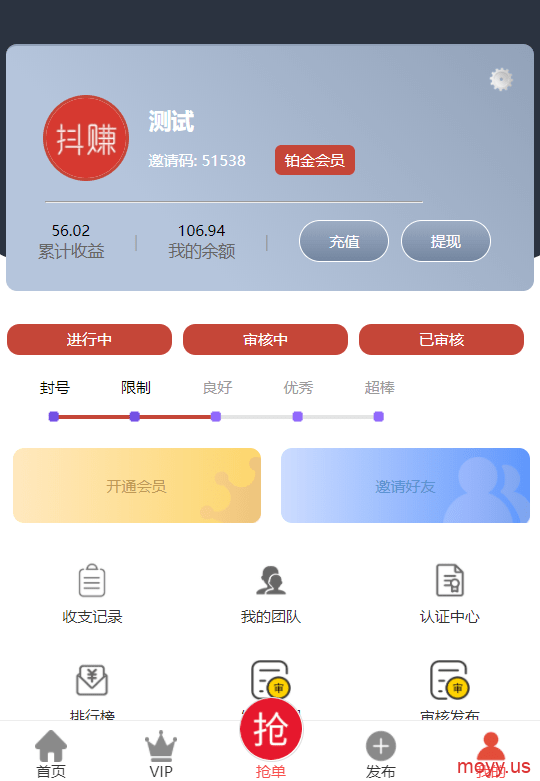Open settings via the gear icon
540x781 pixels.
point(501,79)
